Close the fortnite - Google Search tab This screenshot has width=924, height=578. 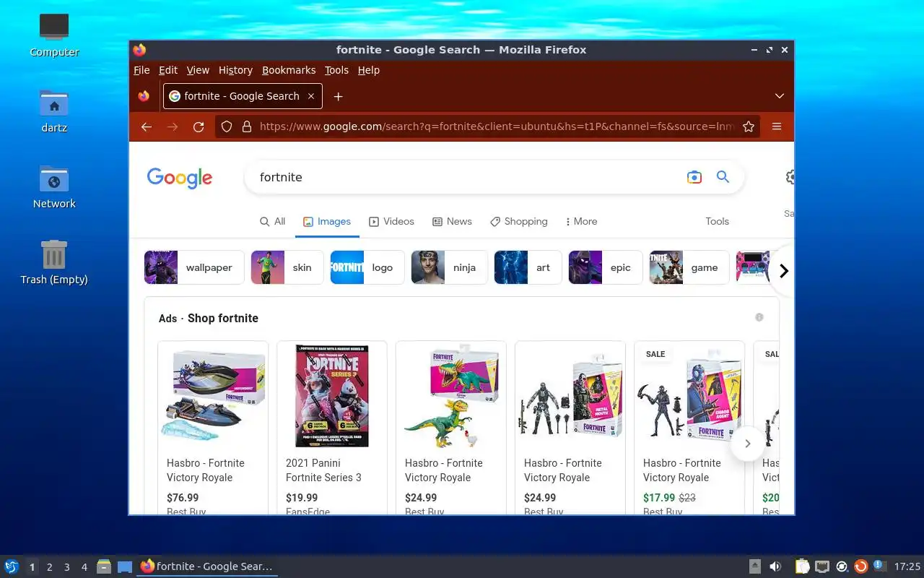[311, 96]
